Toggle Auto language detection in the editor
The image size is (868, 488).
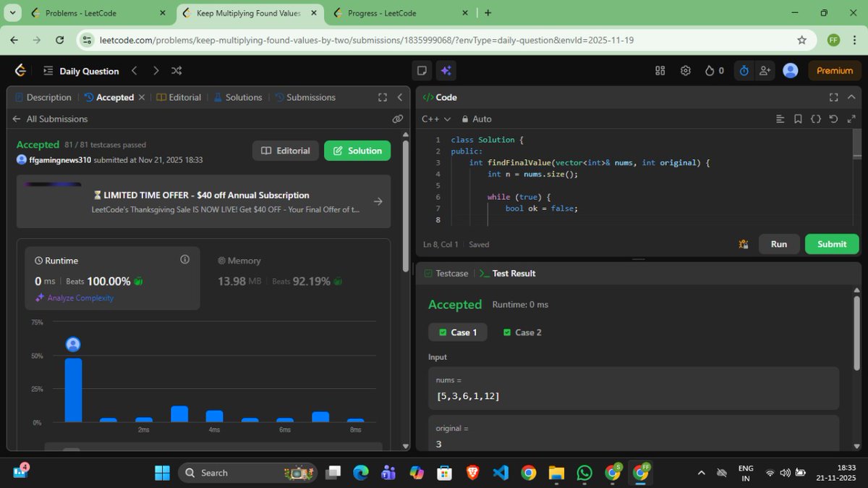point(476,119)
